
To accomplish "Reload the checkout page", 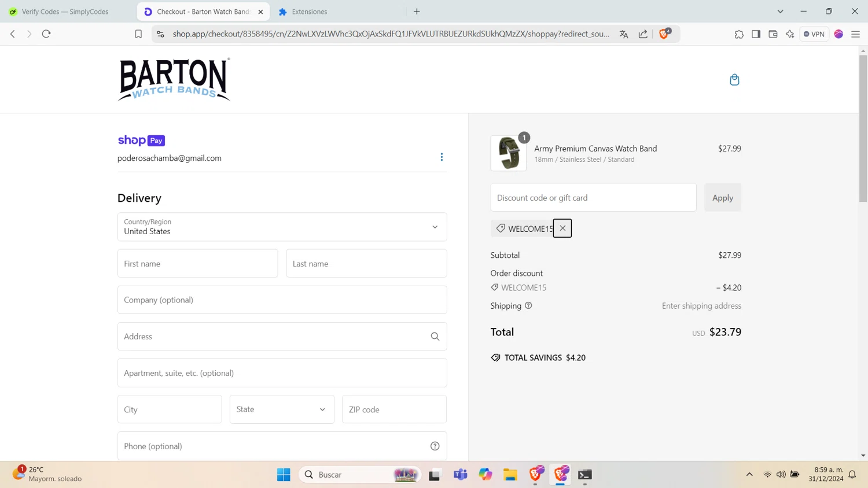I will click(46, 34).
